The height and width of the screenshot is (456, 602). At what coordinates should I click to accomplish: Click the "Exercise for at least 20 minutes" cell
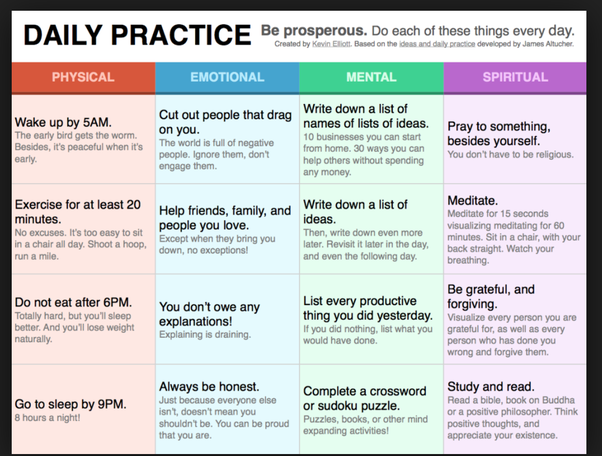click(x=82, y=228)
